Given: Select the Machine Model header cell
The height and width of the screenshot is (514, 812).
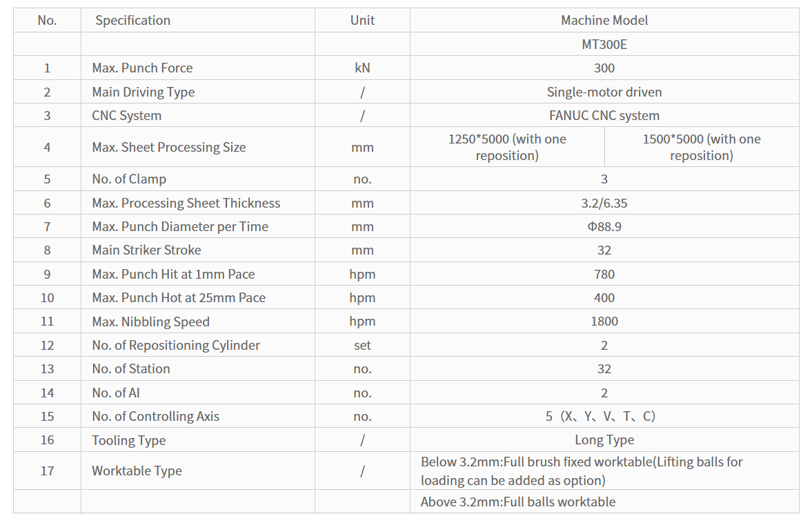Looking at the screenshot, I should pyautogui.click(x=604, y=20).
